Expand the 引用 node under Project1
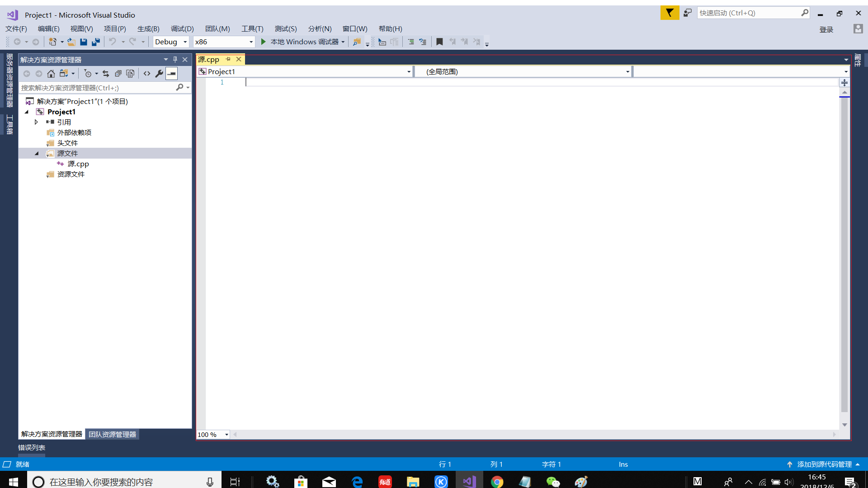The width and height of the screenshot is (868, 488). 37,122
